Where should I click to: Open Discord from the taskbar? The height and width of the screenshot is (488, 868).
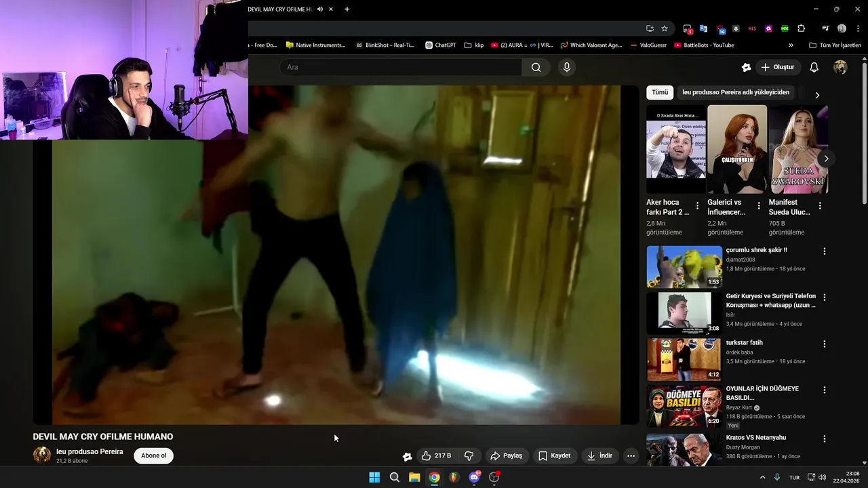point(475,477)
